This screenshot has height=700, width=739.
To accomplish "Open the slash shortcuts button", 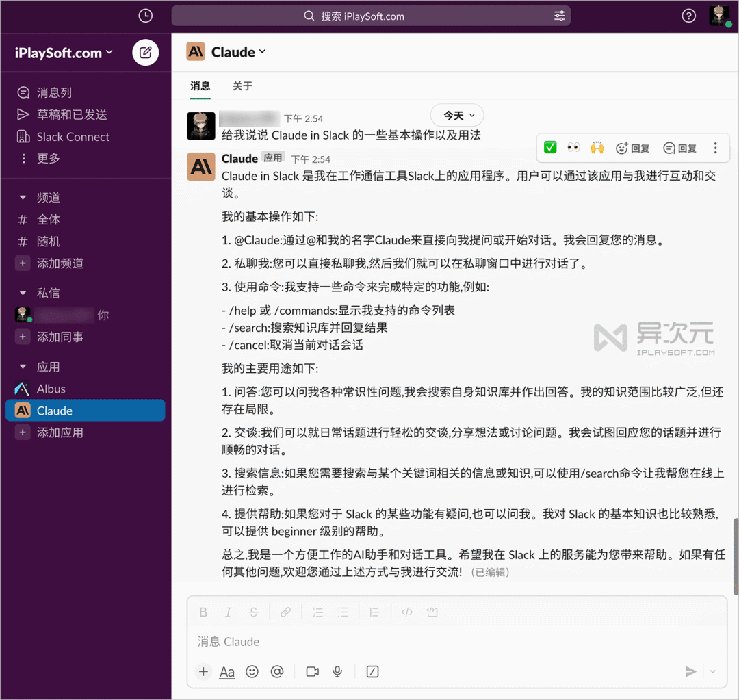I will (x=372, y=671).
